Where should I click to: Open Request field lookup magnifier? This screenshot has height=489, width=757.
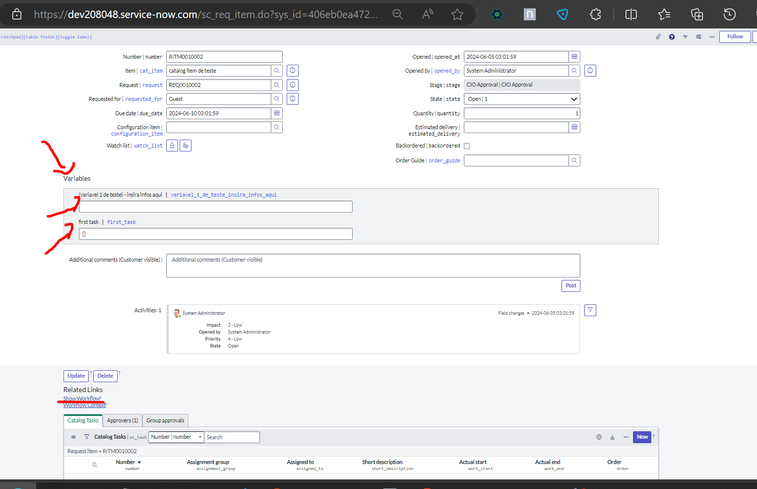(x=277, y=85)
